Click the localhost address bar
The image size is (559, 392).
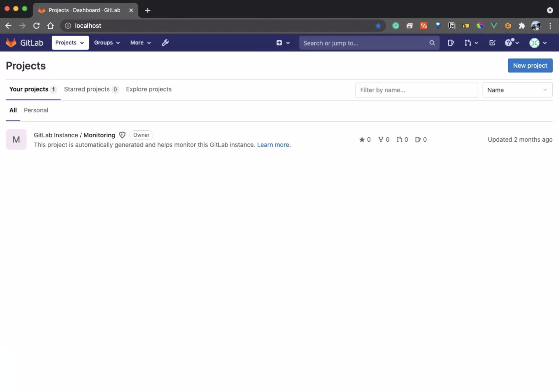tap(223, 26)
